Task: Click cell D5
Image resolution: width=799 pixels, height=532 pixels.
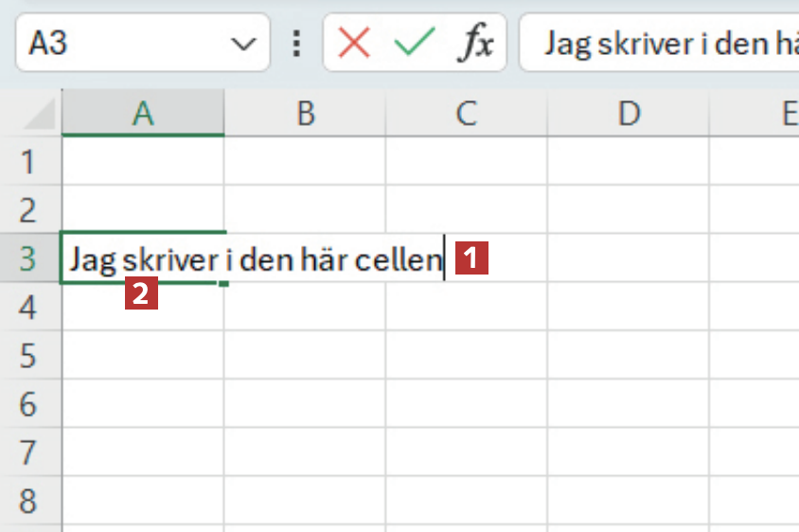Action: pyautogui.click(x=628, y=356)
